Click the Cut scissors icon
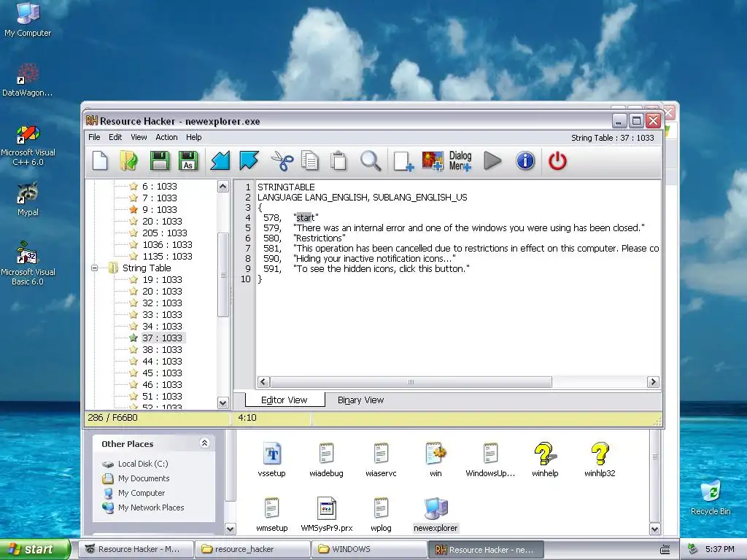 282,161
